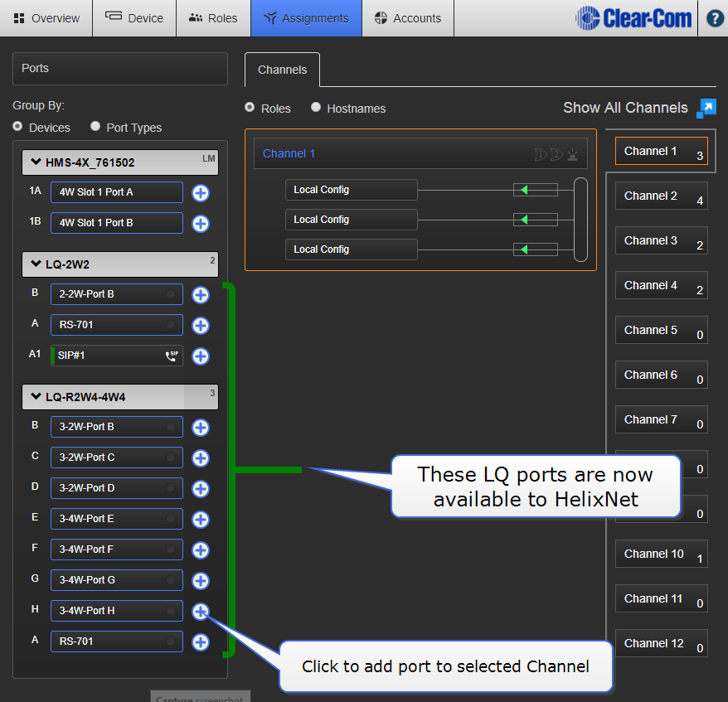Viewport: 728px width, 702px height.
Task: Open the Assignments tab
Action: [307, 18]
